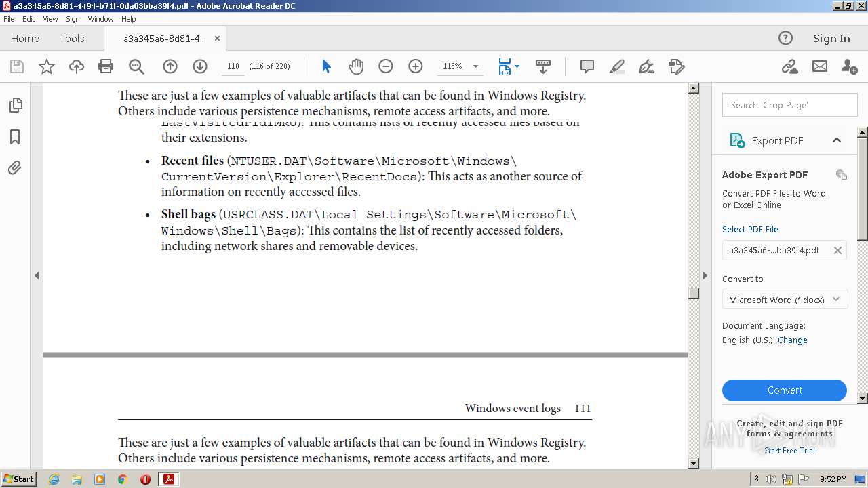Click the taskbar clock
The width and height of the screenshot is (868, 488).
(833, 479)
